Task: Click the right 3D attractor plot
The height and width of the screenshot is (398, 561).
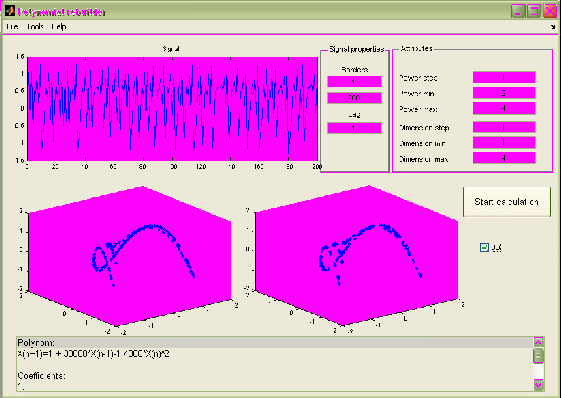Action: pyautogui.click(x=356, y=256)
